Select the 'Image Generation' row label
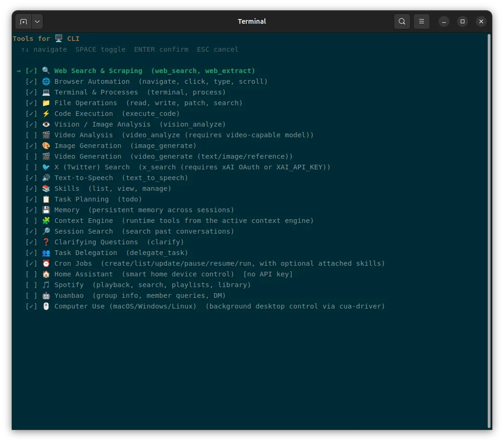504x443 pixels. click(x=88, y=146)
